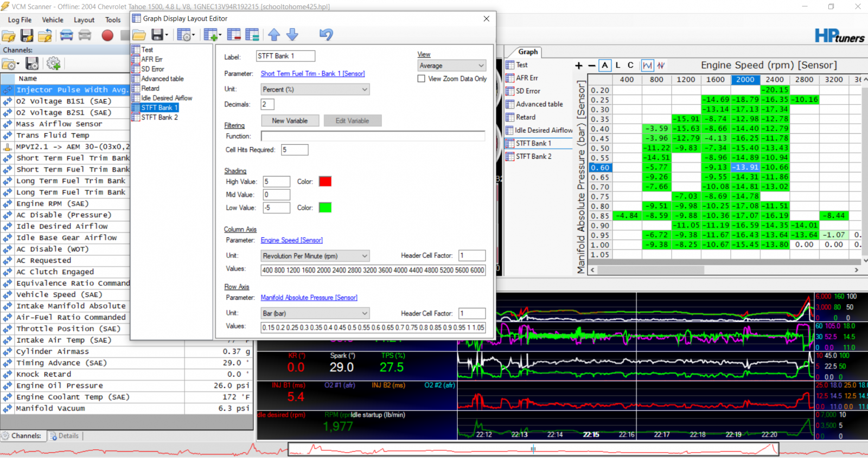The image size is (868, 458).
Task: Open the Tools menu
Action: pos(113,20)
